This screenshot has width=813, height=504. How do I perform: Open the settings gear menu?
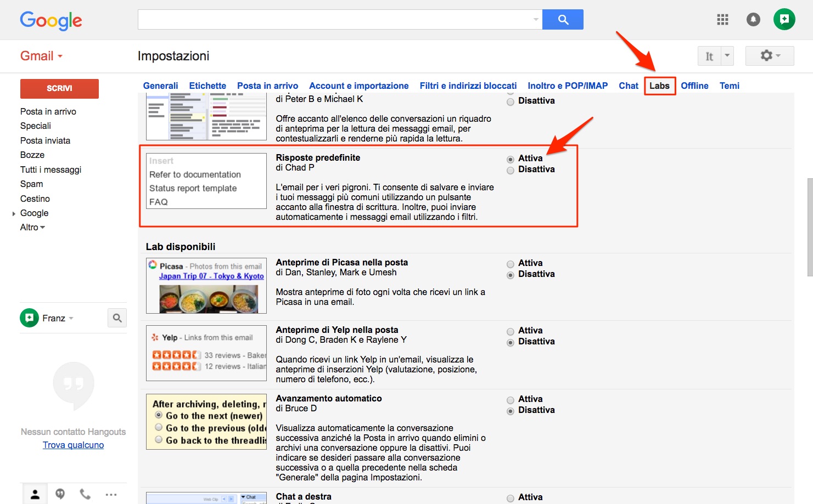[770, 55]
